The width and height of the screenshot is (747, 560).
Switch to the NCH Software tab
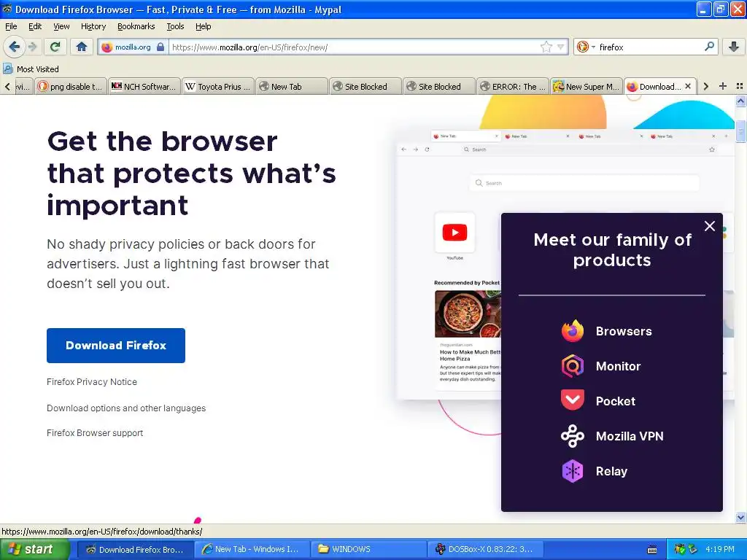pyautogui.click(x=144, y=86)
